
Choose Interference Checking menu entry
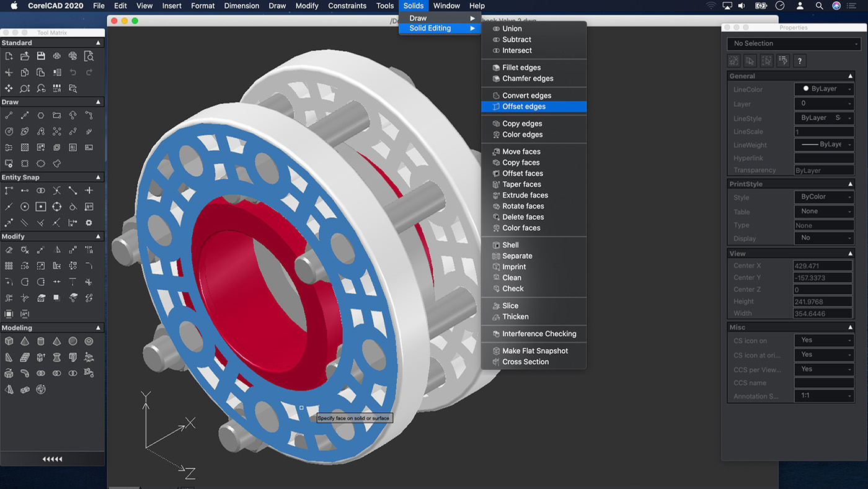pos(534,334)
